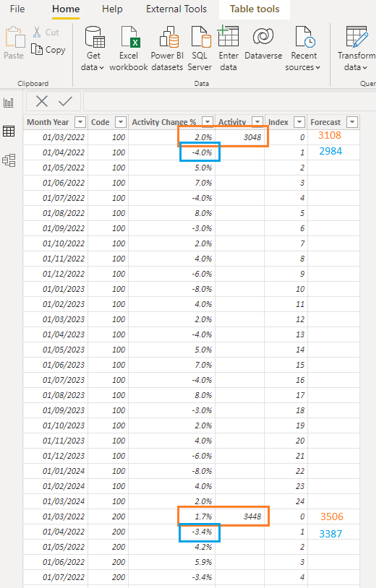The image size is (379, 588).
Task: Click the 01/05/2022 cell with Code 200
Action: click(x=56, y=547)
